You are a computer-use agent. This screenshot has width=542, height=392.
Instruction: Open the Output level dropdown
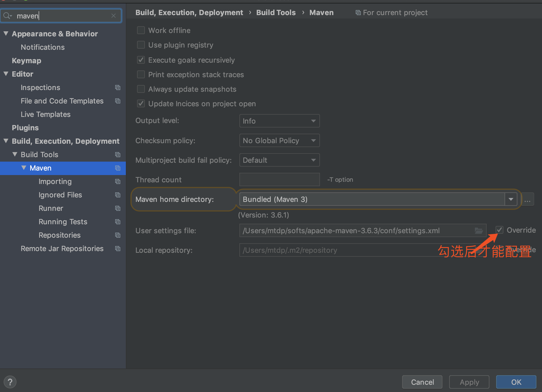279,121
